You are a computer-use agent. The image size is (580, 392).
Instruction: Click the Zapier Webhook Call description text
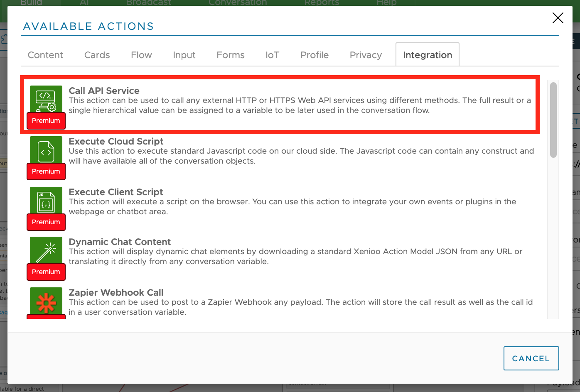[300, 307]
